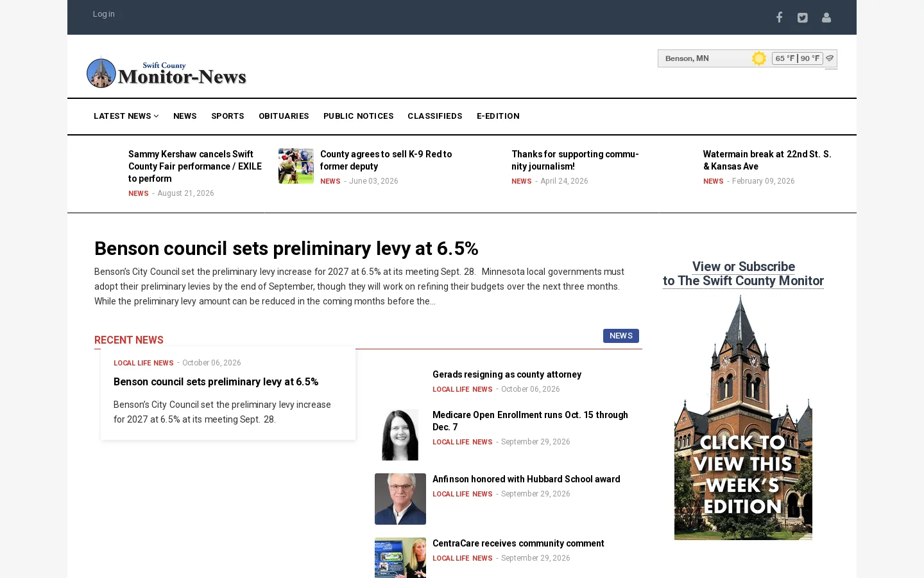Click the sun weather icon
The image size is (924, 578).
click(759, 58)
